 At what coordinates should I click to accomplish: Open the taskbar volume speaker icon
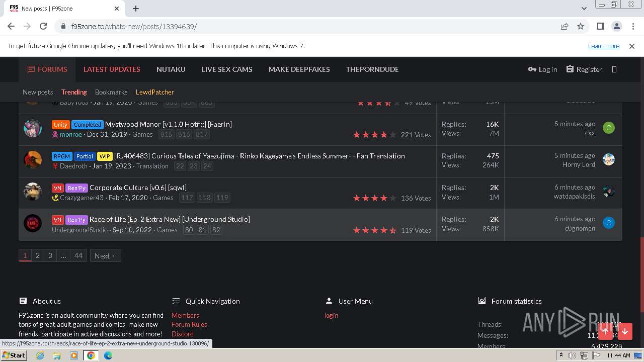572,355
